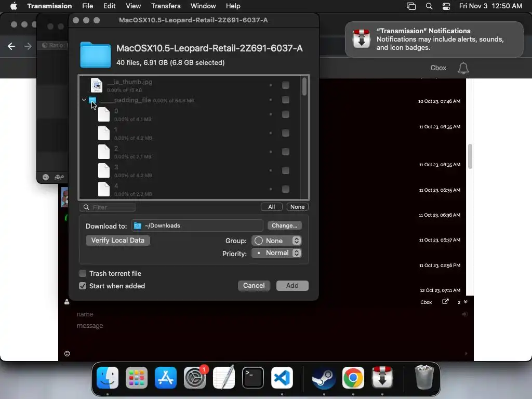The image size is (532, 399).
Task: Click the file icon for item 3
Action: coord(104,170)
